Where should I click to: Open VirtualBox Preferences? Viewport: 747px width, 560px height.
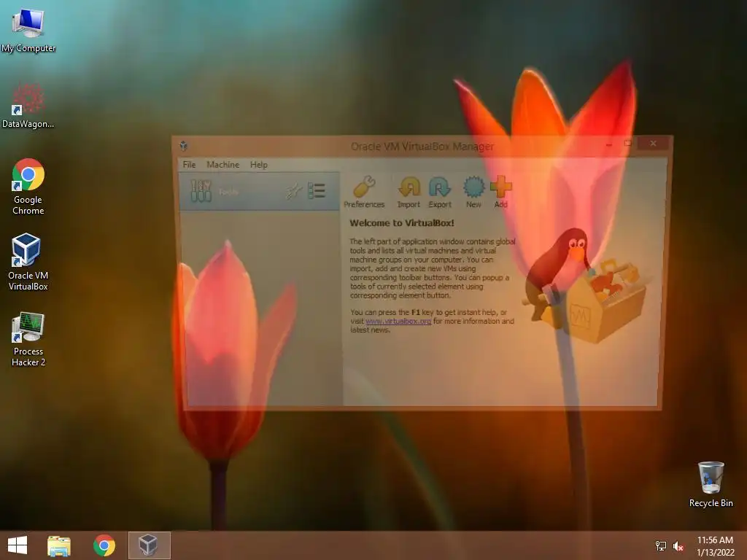click(x=364, y=192)
